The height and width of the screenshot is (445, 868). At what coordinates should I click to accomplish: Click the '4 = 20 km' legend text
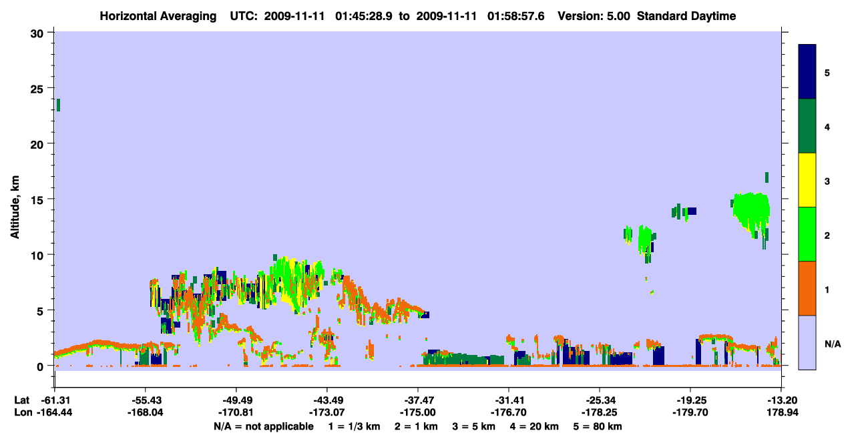[535, 426]
